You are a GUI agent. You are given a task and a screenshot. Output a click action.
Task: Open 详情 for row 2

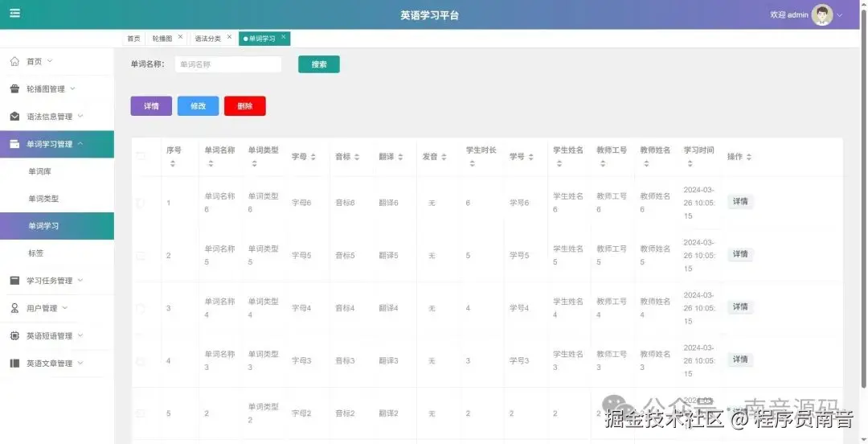coord(740,254)
